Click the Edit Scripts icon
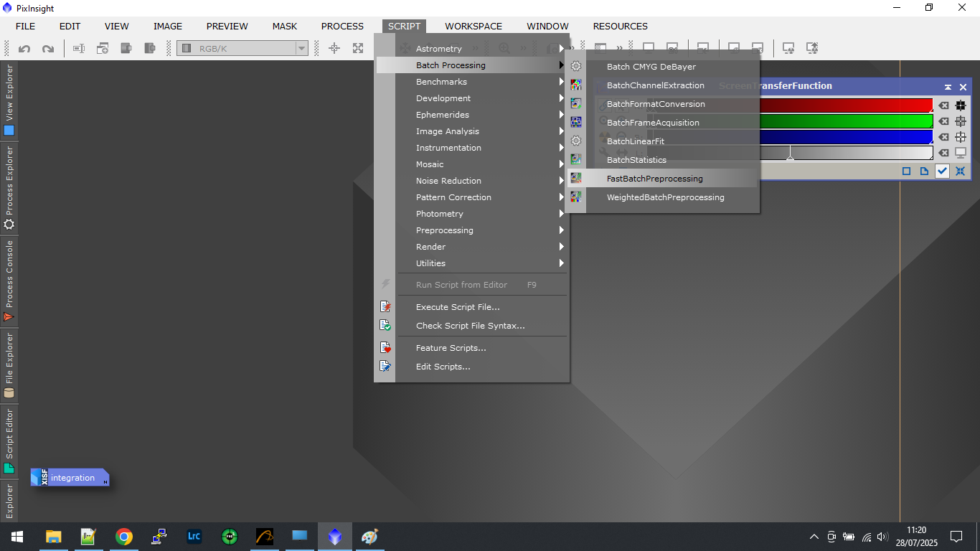The width and height of the screenshot is (980, 551). (x=385, y=367)
